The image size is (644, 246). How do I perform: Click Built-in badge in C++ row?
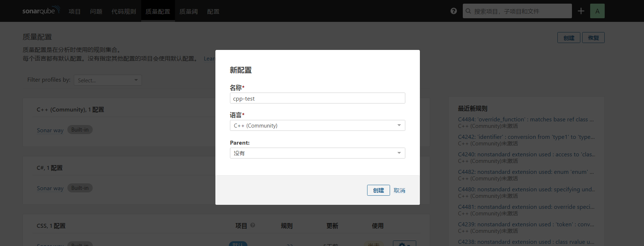coord(80,130)
